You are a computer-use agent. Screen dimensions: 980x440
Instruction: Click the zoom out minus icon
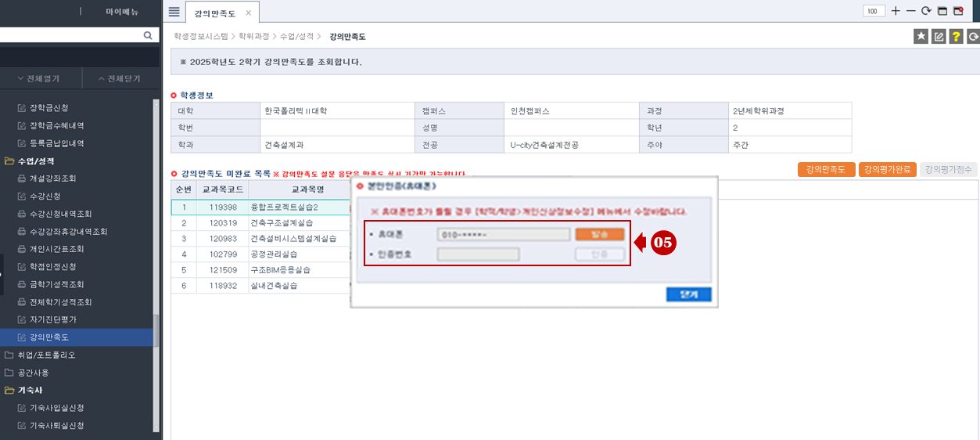910,11
